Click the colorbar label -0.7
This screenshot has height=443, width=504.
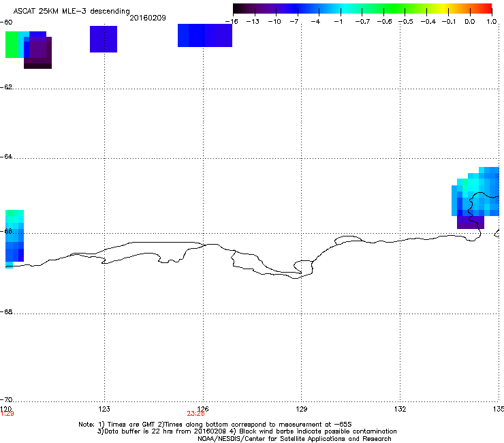[362, 22]
